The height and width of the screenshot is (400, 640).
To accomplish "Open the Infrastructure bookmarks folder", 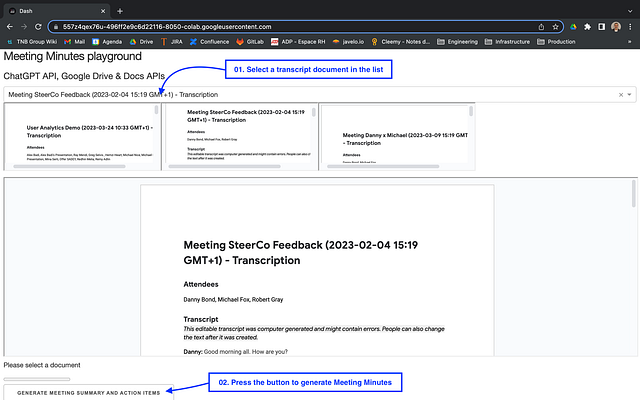I will 507,42.
